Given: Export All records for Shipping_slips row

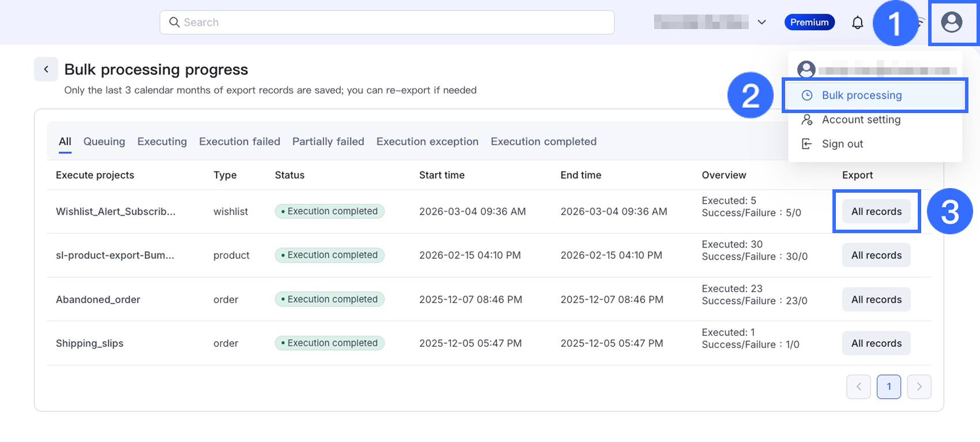Looking at the screenshot, I should [x=876, y=343].
